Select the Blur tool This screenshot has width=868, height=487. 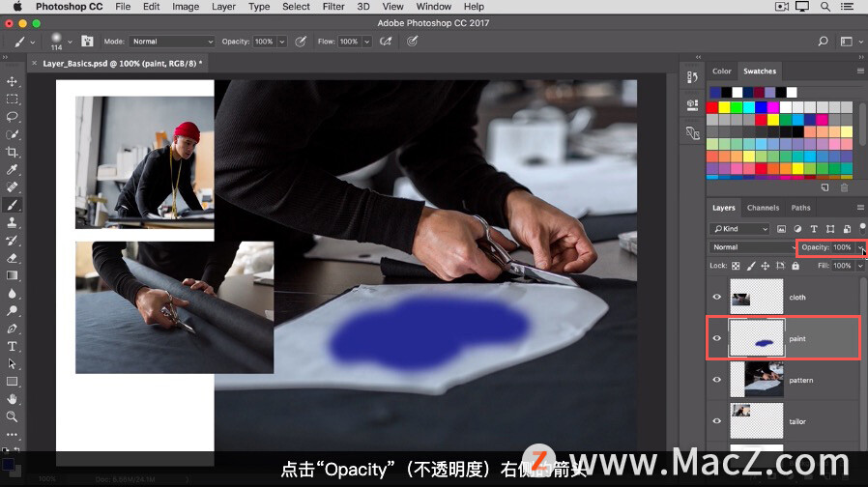pos(13,294)
